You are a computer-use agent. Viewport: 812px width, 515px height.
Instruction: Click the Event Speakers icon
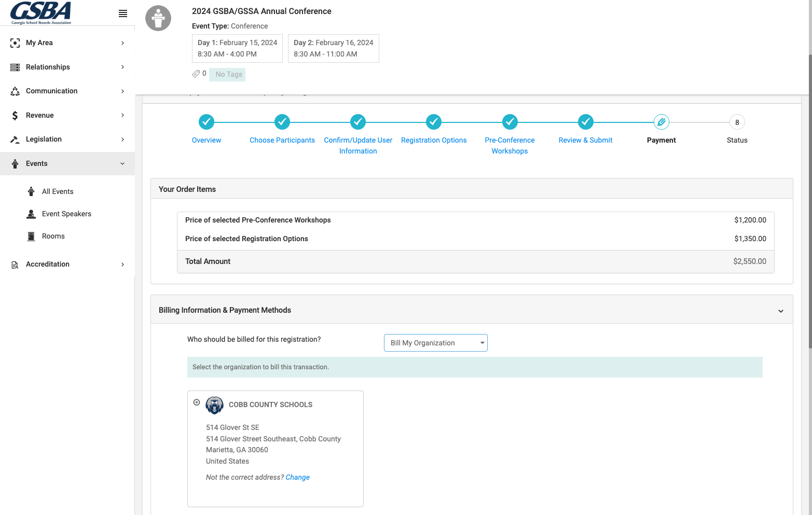(31, 214)
